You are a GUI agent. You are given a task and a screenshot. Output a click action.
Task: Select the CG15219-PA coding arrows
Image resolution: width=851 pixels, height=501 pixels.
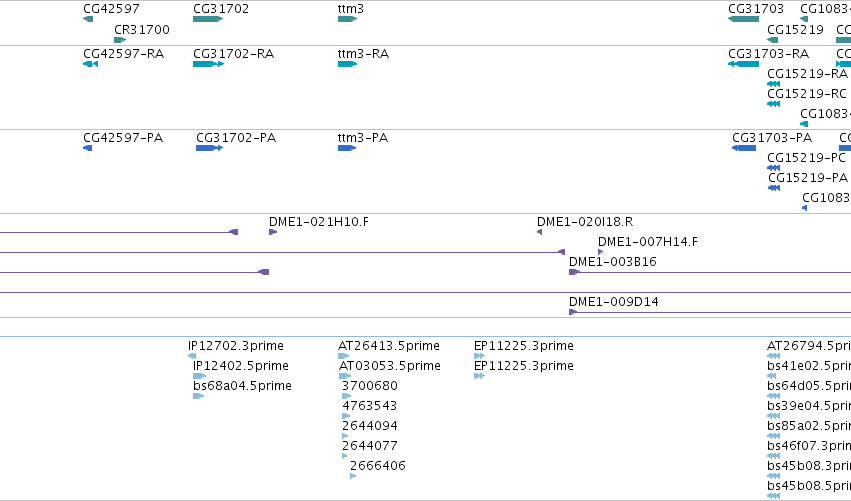[774, 188]
